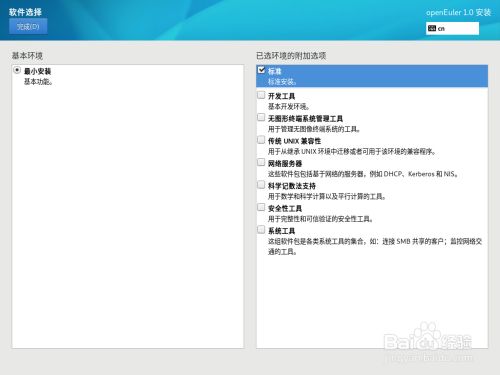
Task: Click the 开发工具 label text
Action: 282,96
